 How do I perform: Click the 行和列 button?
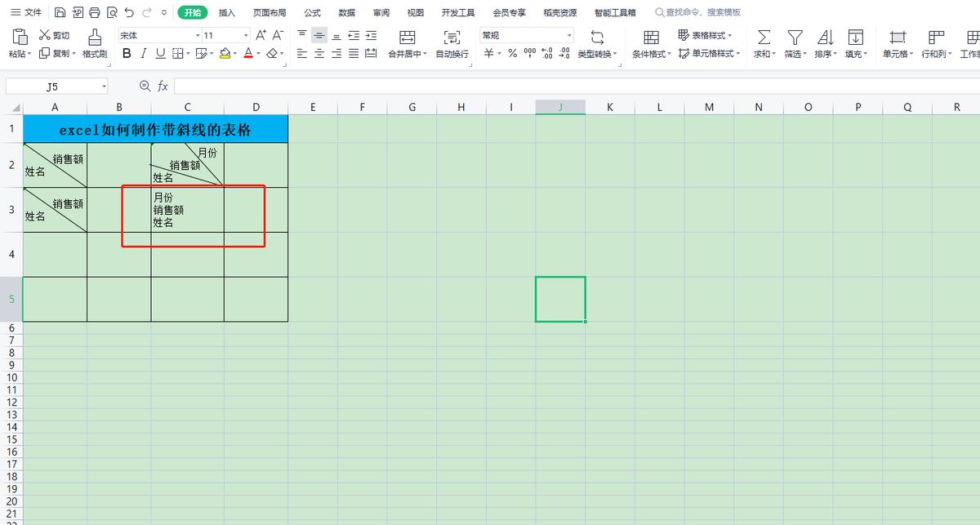pos(937,44)
